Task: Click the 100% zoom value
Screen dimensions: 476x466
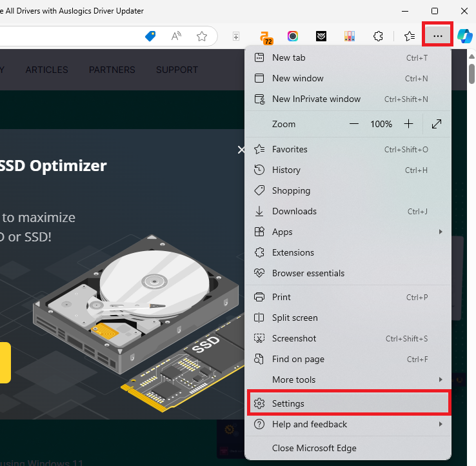Action: tap(381, 124)
